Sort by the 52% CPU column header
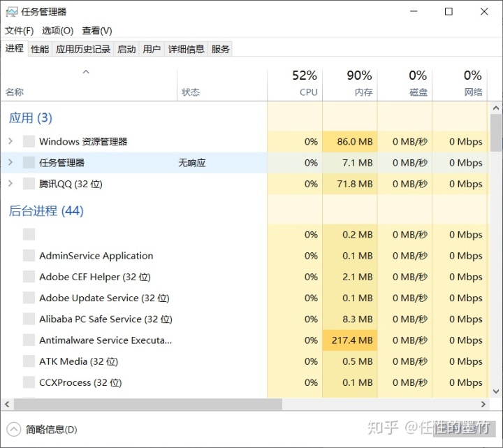 tap(295, 84)
